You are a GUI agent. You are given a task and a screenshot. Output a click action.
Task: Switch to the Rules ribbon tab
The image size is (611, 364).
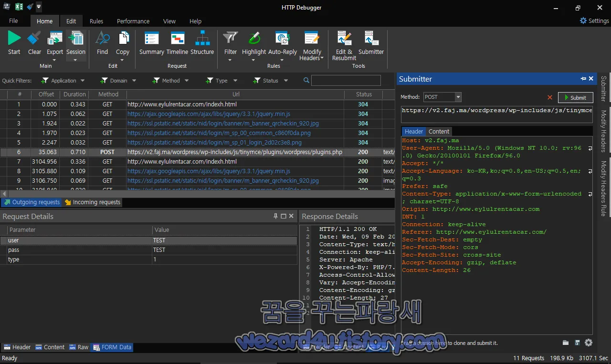(96, 21)
